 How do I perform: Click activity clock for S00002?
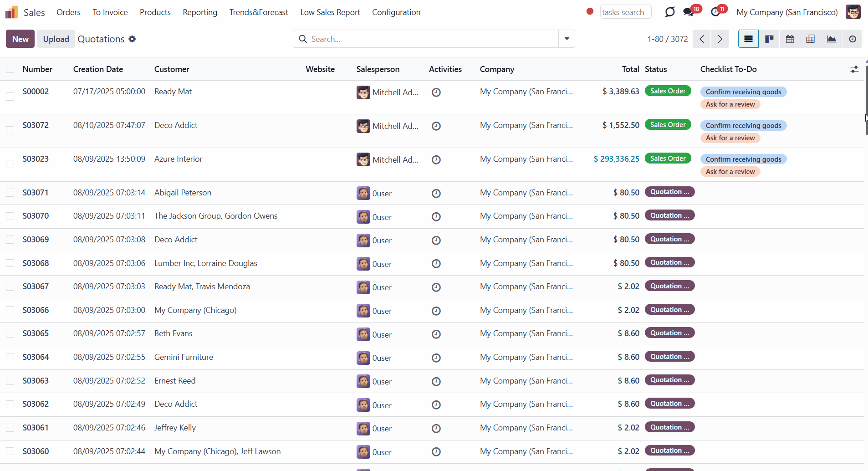[436, 92]
